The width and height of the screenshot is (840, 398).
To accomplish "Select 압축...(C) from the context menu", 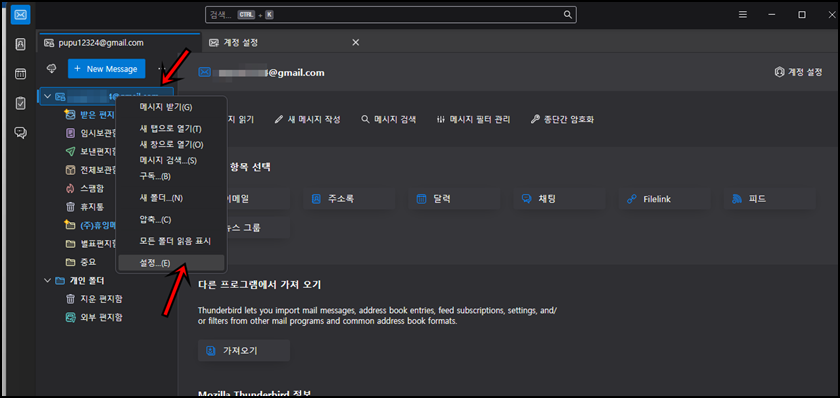I will pyautogui.click(x=171, y=220).
